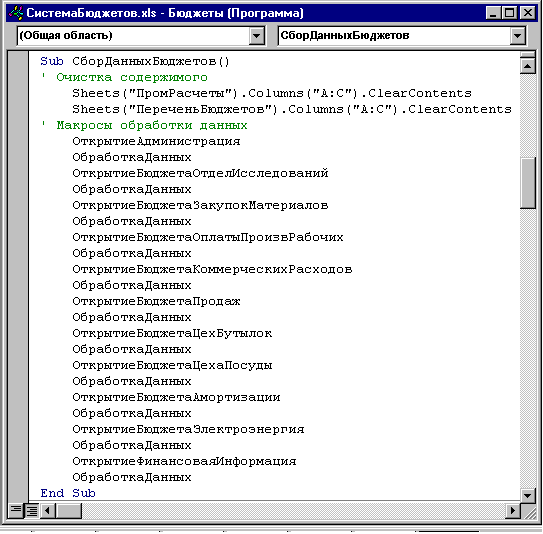Open the (Общая область) object dropdown
Viewport: 543px width, 534px height.
257,35
